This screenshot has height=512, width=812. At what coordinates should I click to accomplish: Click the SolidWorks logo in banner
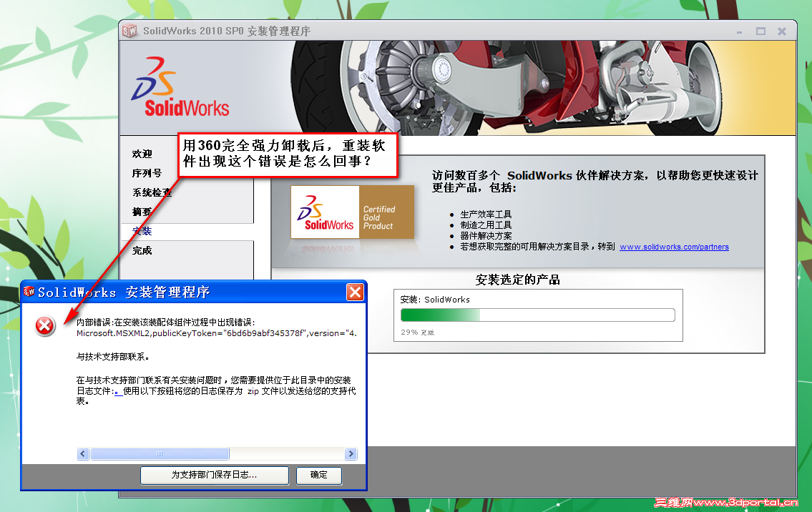(x=180, y=87)
